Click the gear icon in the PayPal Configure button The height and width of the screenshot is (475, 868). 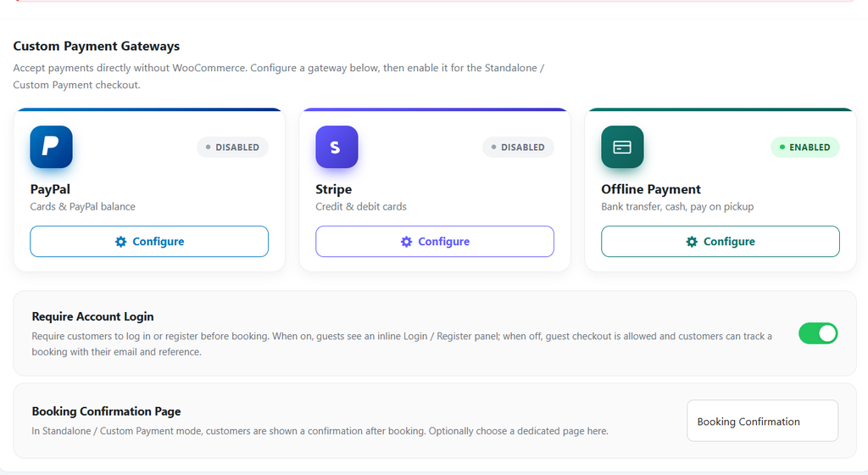click(x=120, y=242)
